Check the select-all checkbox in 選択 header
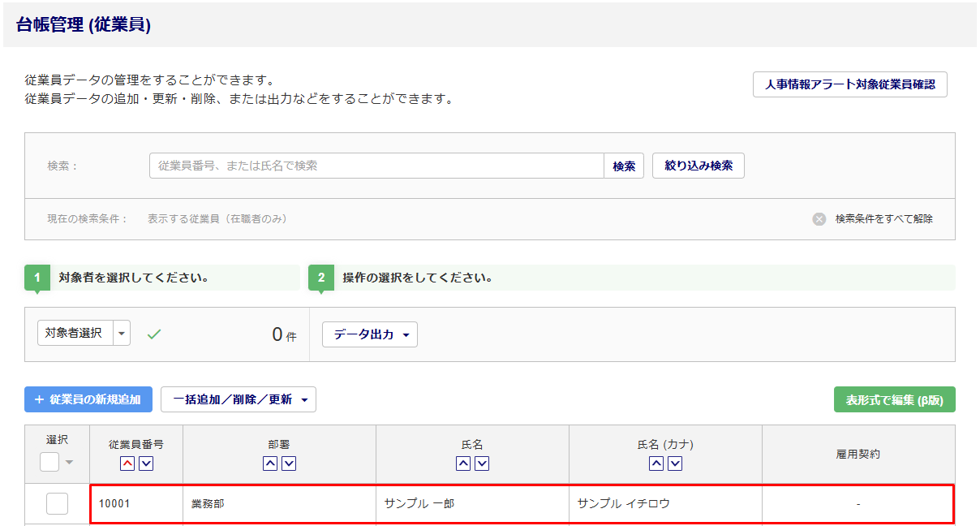This screenshot has width=980, height=526. coord(49,462)
